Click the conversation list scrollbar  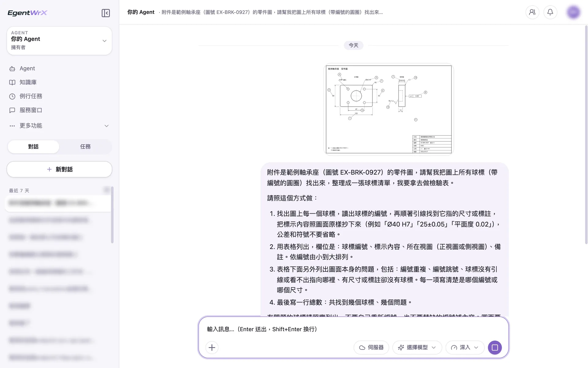(112, 215)
